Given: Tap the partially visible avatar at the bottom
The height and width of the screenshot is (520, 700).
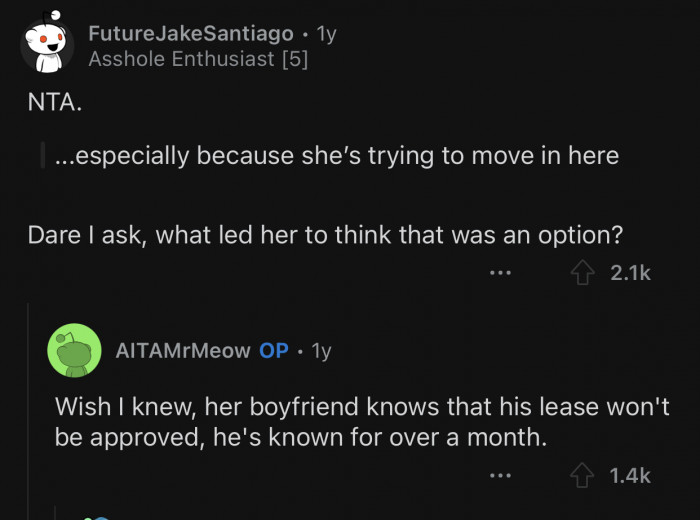Looking at the screenshot, I should coord(97,516).
